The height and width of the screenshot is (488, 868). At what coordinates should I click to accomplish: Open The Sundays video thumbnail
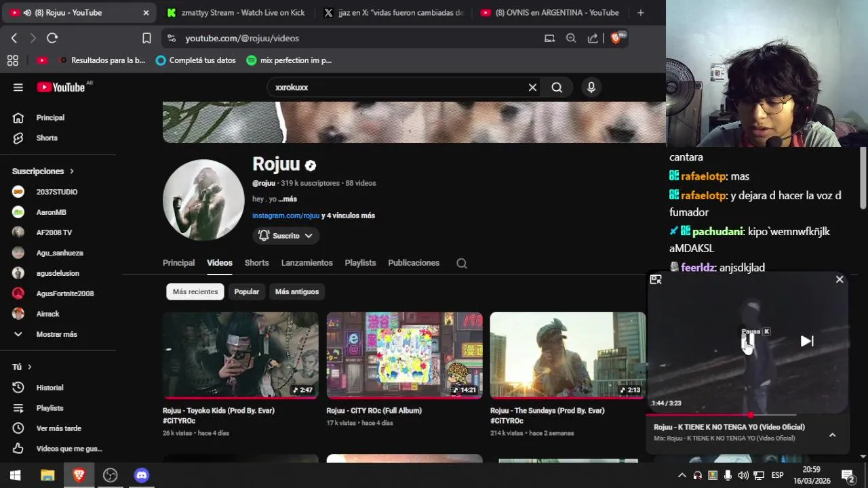point(568,355)
